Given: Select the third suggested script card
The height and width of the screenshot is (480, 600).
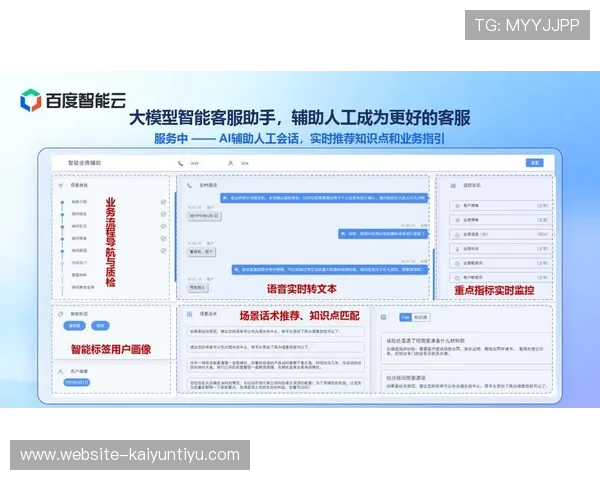Looking at the screenshot, I should (x=276, y=364).
